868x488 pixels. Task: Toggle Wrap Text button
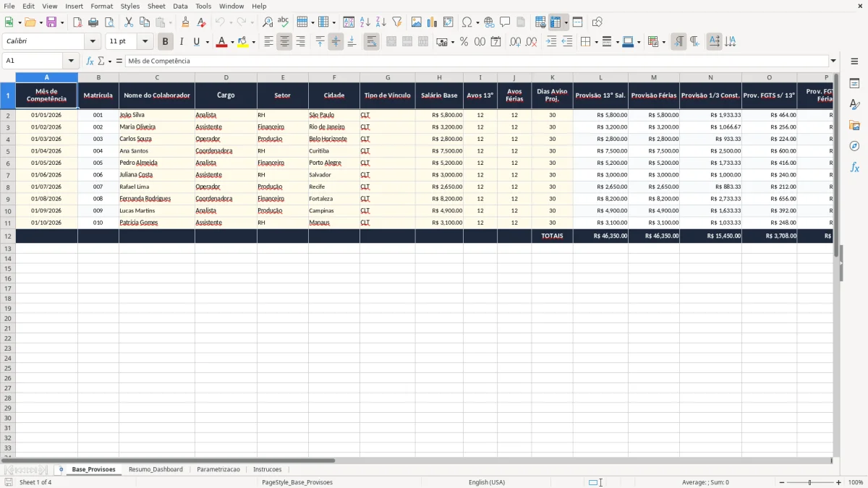tap(371, 42)
